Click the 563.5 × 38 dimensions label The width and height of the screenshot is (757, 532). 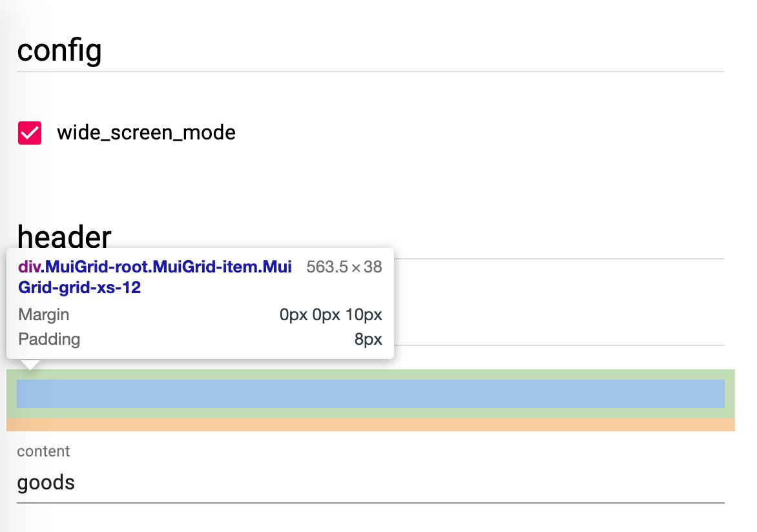point(344,266)
